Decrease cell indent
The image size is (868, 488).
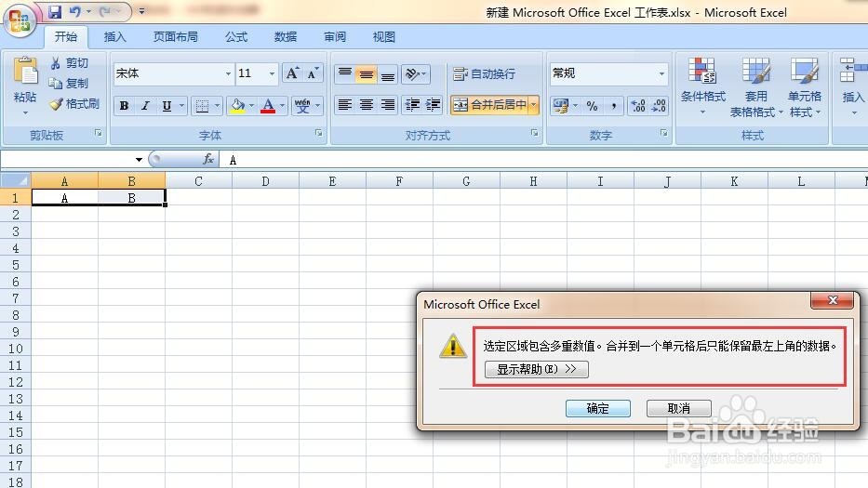click(412, 104)
